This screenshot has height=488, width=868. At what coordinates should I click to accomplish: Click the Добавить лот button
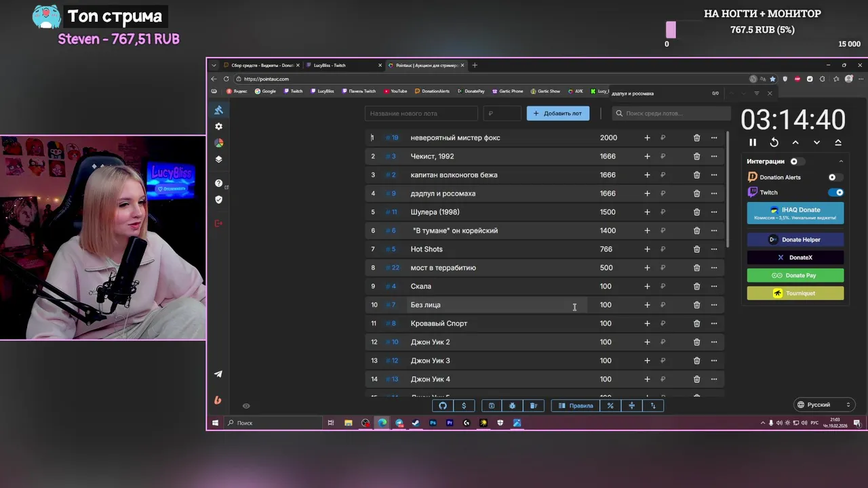tap(558, 114)
